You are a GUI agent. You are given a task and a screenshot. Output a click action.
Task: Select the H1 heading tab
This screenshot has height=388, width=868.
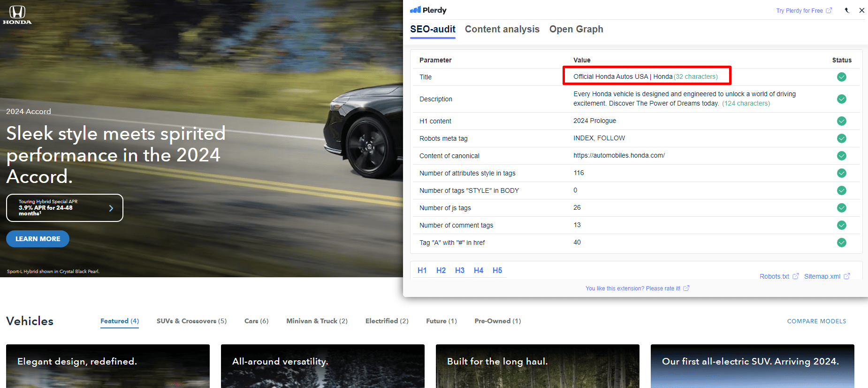tap(422, 270)
